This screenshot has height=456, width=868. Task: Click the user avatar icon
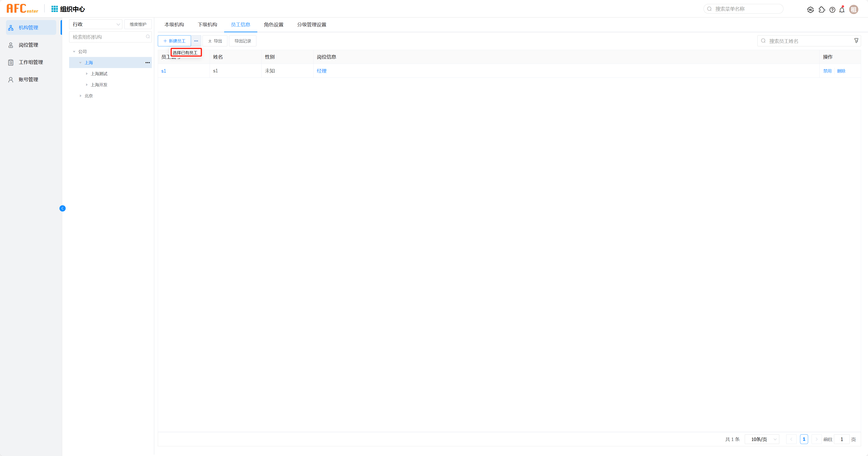coord(853,10)
